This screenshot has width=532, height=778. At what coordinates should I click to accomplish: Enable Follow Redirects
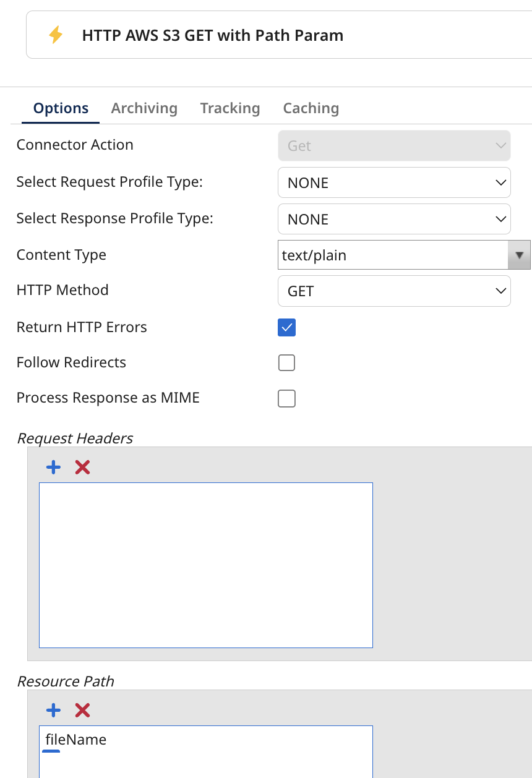pyautogui.click(x=286, y=363)
